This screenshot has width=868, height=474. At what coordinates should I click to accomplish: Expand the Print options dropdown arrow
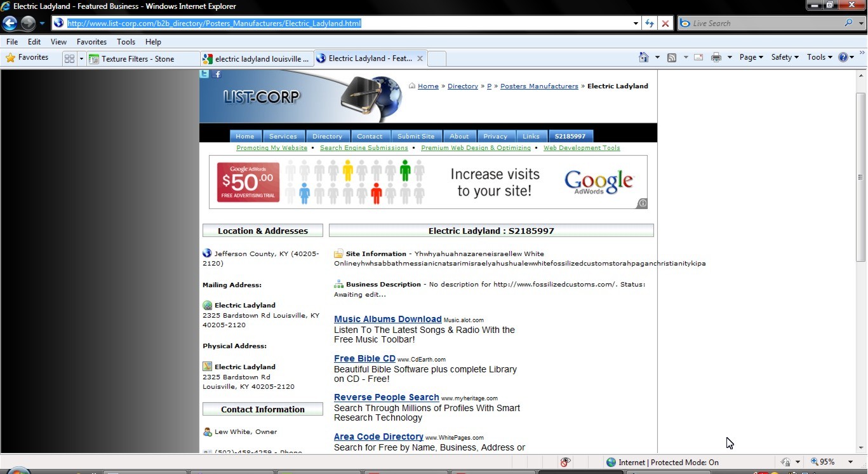point(730,57)
